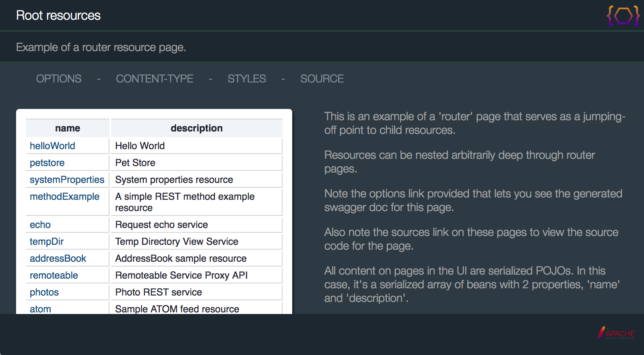The height and width of the screenshot is (355, 644).
Task: View the page SOURCE link
Action: pyautogui.click(x=322, y=79)
